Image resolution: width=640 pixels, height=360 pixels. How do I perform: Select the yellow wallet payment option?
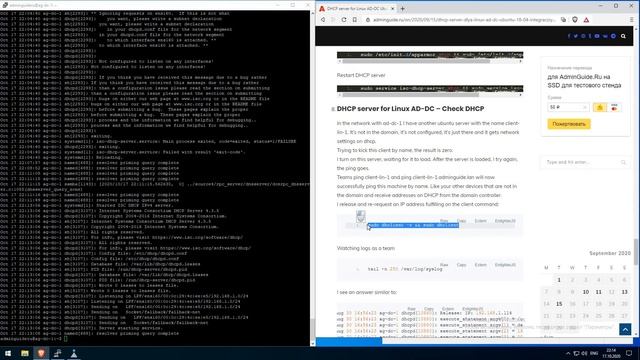point(600,107)
